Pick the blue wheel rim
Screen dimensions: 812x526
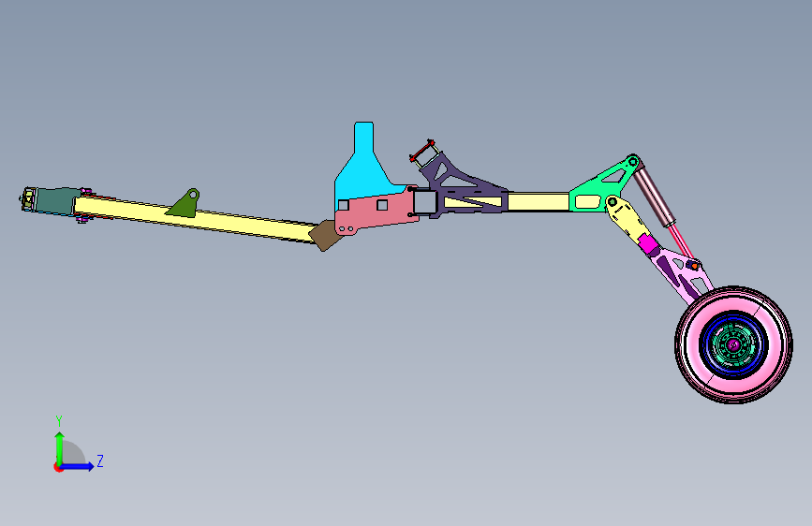click(x=706, y=345)
